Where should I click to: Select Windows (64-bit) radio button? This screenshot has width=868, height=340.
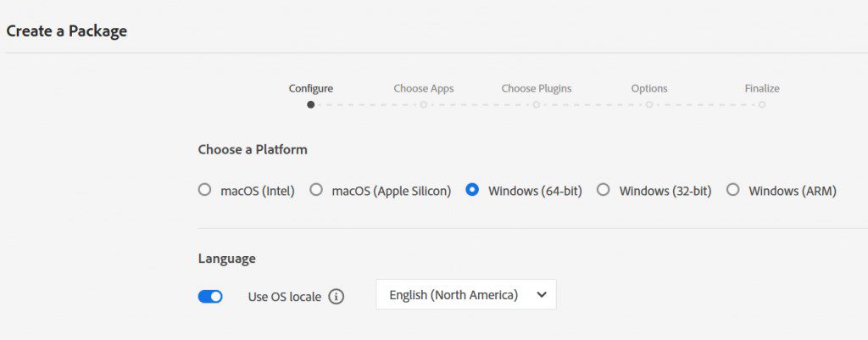473,190
